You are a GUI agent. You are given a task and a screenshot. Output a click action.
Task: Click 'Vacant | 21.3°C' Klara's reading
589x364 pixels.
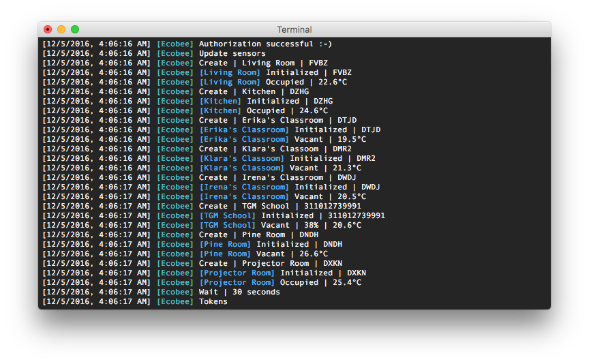(x=325, y=168)
